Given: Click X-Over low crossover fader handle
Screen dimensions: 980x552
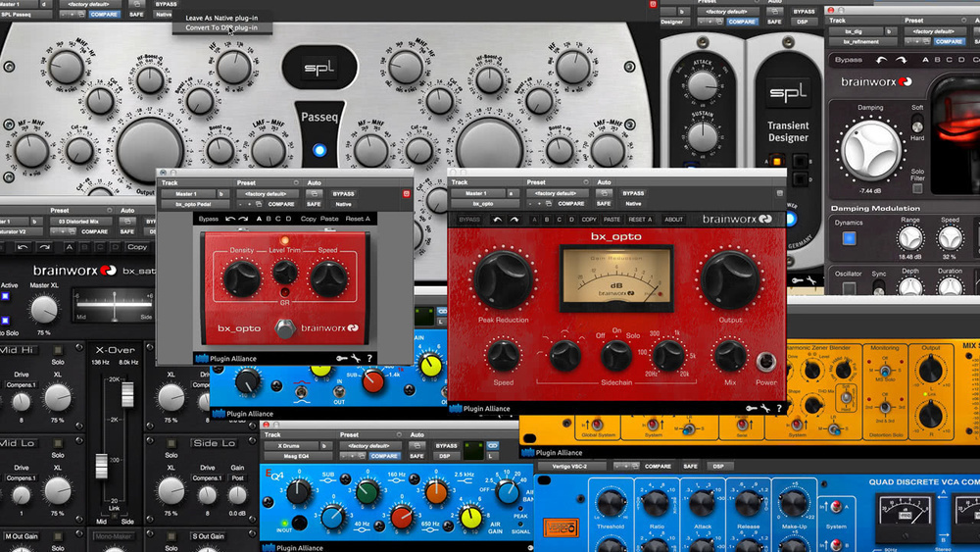Looking at the screenshot, I should coord(101,467).
